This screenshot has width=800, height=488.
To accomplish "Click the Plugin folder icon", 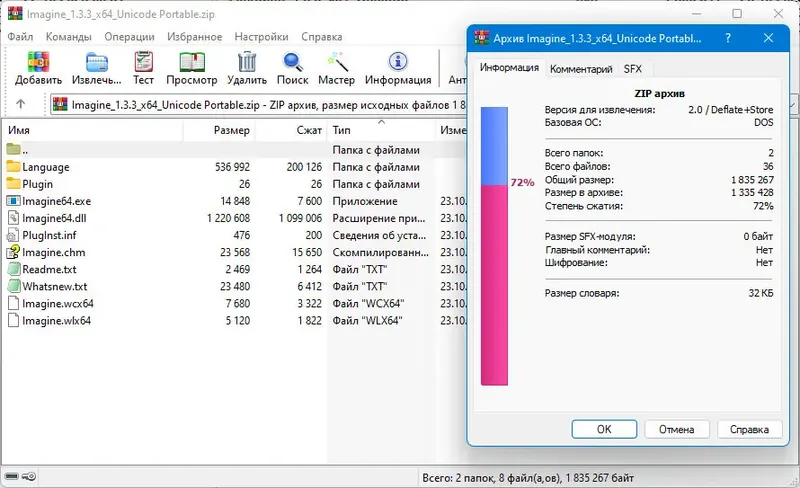I will pos(13,184).
